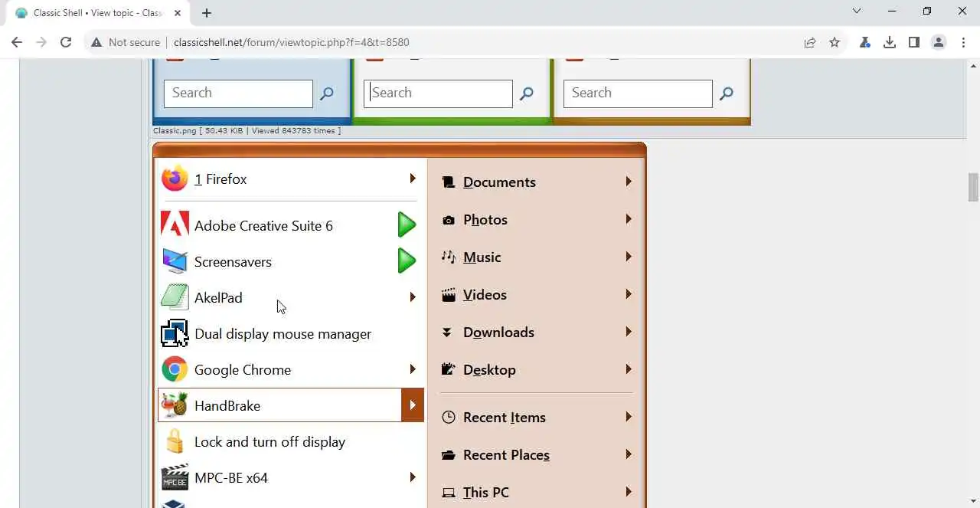The height and width of the screenshot is (508, 980).
Task: Go back to the previous page
Action: click(x=17, y=42)
